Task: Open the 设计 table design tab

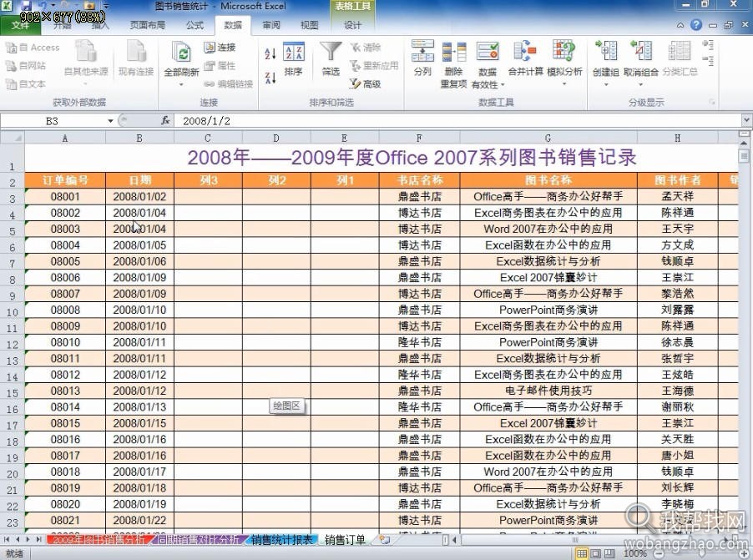Action: point(352,25)
